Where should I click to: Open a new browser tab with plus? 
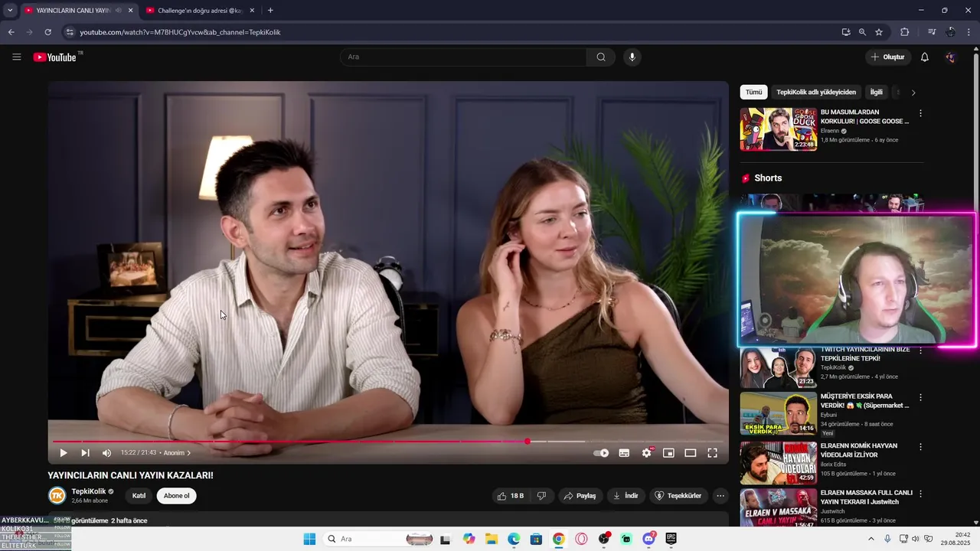270,11
